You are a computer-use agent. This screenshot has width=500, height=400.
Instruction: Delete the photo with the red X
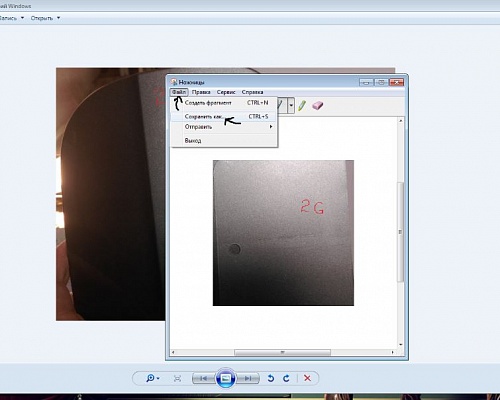[x=307, y=378]
